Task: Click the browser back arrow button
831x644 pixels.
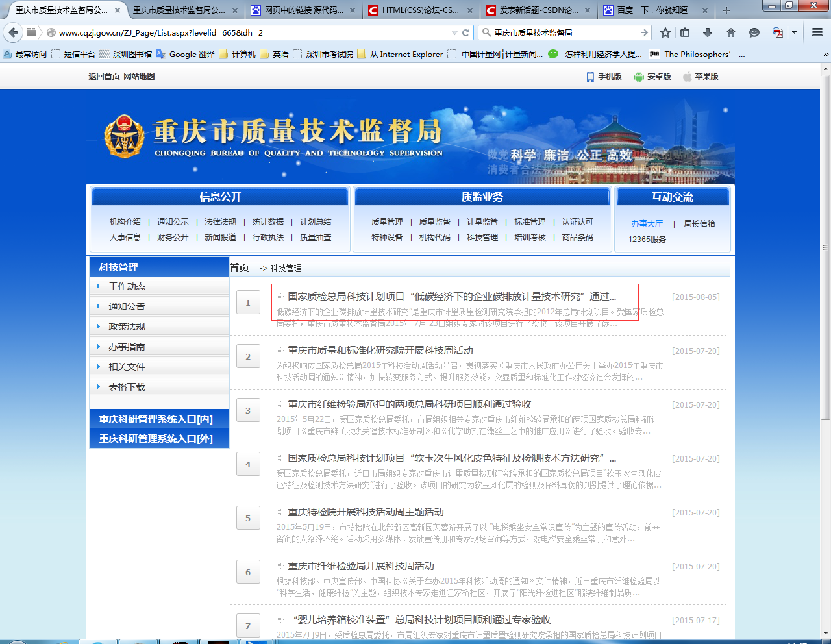Action: click(x=13, y=32)
